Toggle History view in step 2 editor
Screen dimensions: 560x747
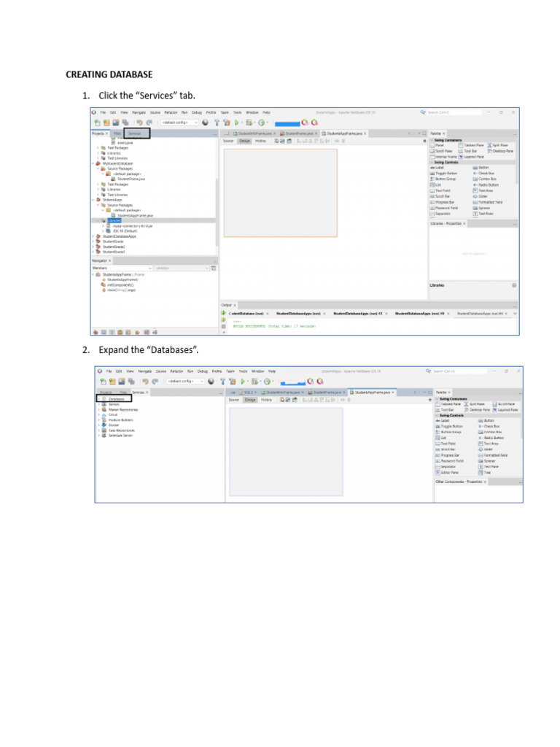[x=266, y=400]
